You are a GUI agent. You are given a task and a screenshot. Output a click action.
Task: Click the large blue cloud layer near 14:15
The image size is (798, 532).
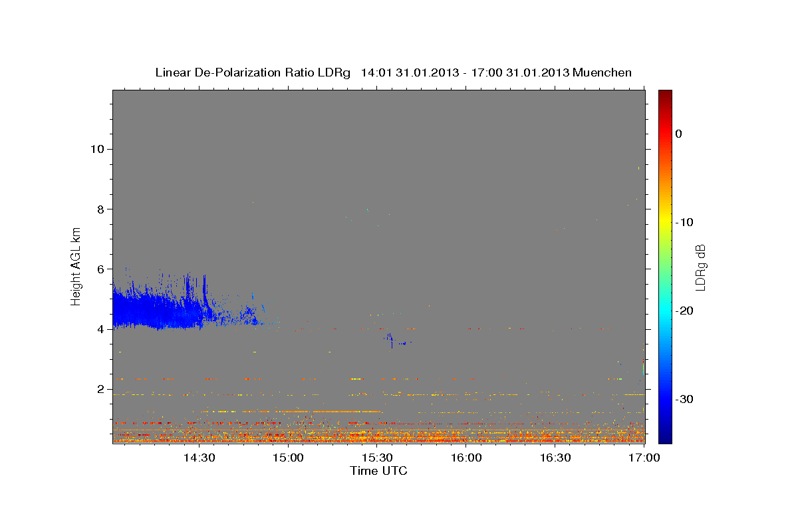(x=156, y=309)
